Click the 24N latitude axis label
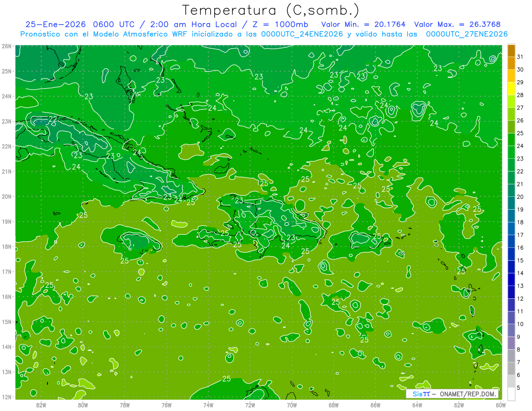This screenshot has width=532, height=411. [x=7, y=96]
